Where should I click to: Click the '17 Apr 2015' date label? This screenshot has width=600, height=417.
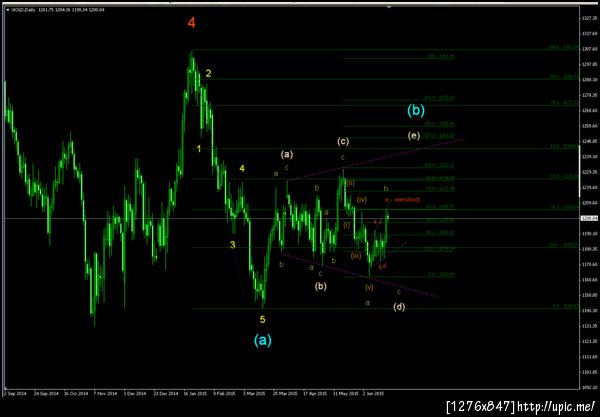coord(315,393)
